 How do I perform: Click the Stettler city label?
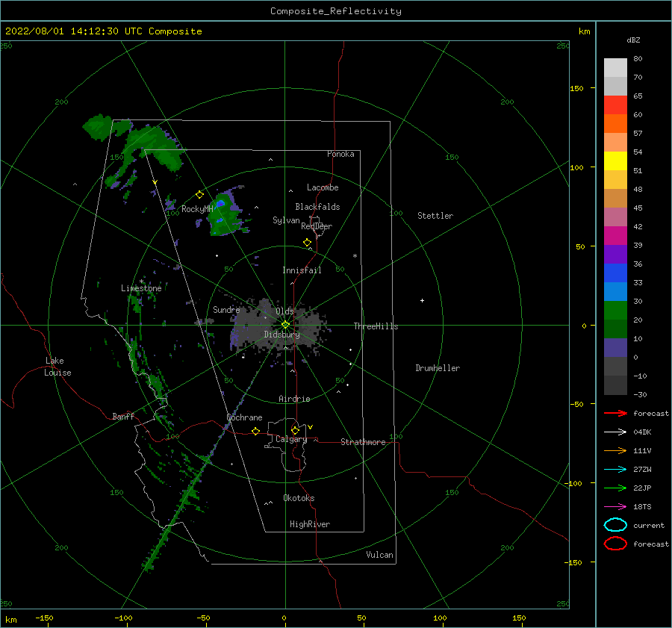(x=435, y=216)
